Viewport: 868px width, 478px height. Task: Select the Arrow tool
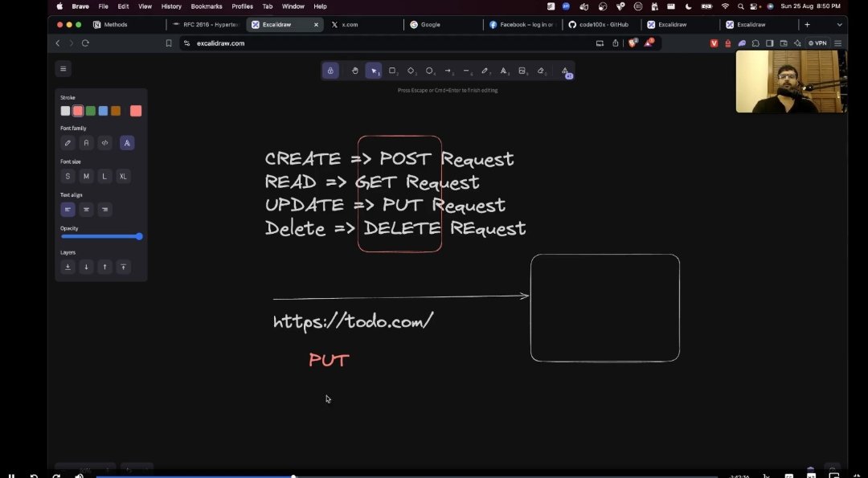coord(448,71)
